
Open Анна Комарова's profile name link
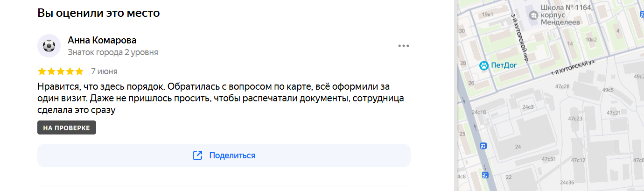[102, 40]
